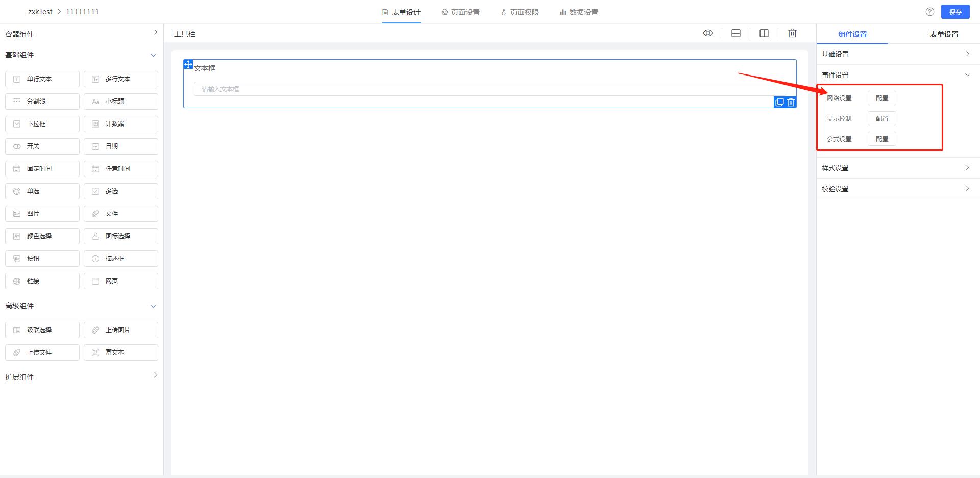980x478 pixels.
Task: Click 配置 for 公式设置
Action: click(x=882, y=139)
